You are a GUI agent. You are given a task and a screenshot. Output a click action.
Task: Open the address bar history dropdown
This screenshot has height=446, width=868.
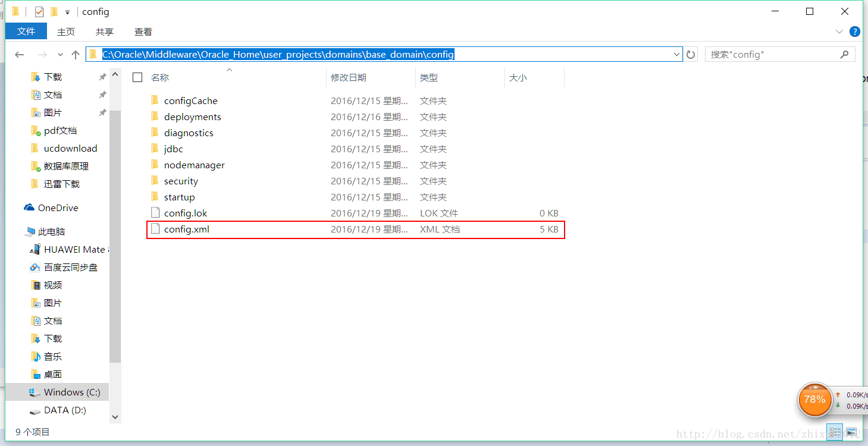[676, 55]
